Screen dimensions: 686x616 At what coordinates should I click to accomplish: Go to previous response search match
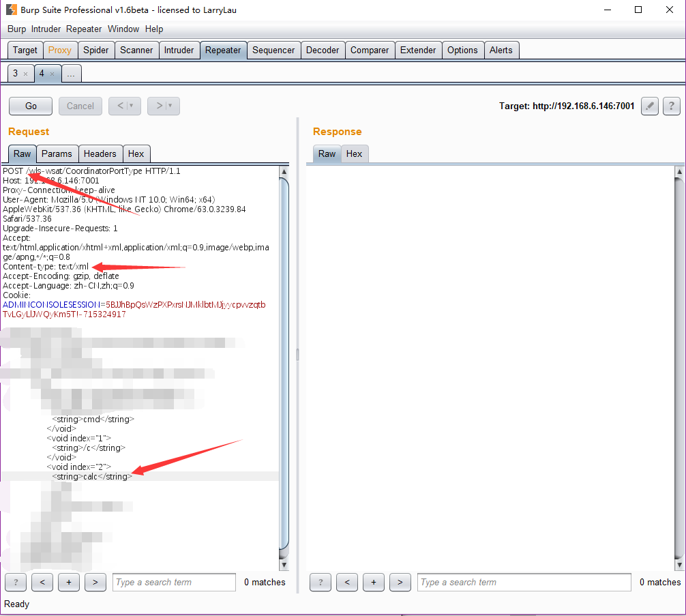click(347, 583)
